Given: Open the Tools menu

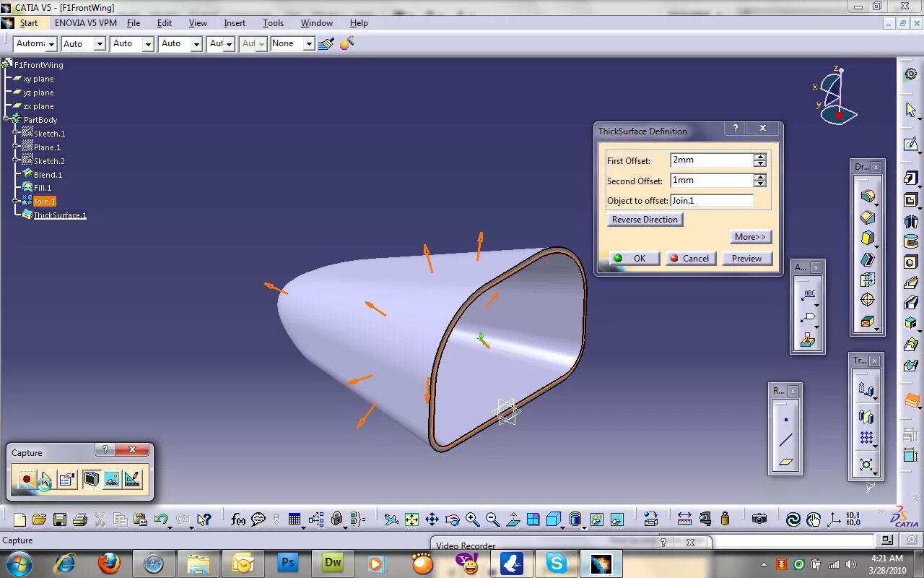Looking at the screenshot, I should pos(273,23).
